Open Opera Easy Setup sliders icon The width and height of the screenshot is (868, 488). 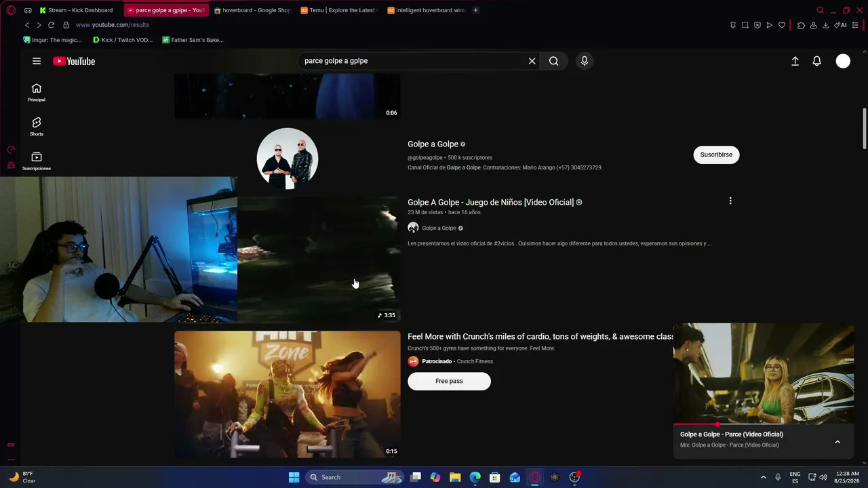tap(855, 25)
